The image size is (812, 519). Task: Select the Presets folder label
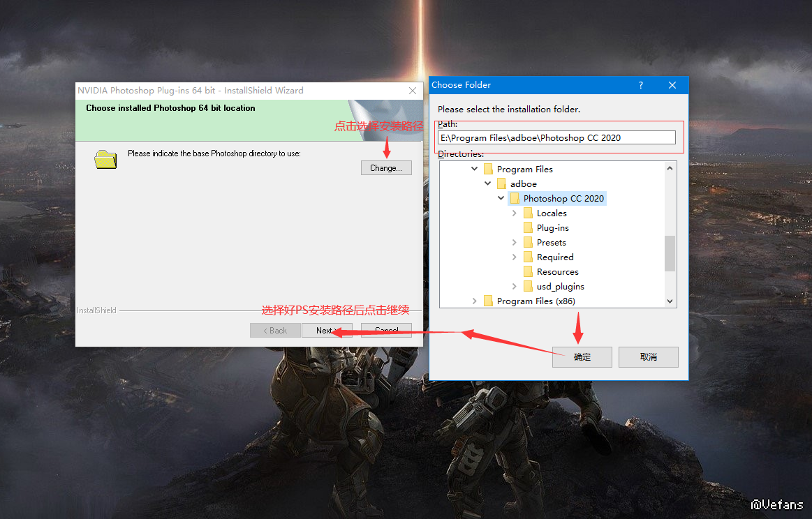(551, 242)
